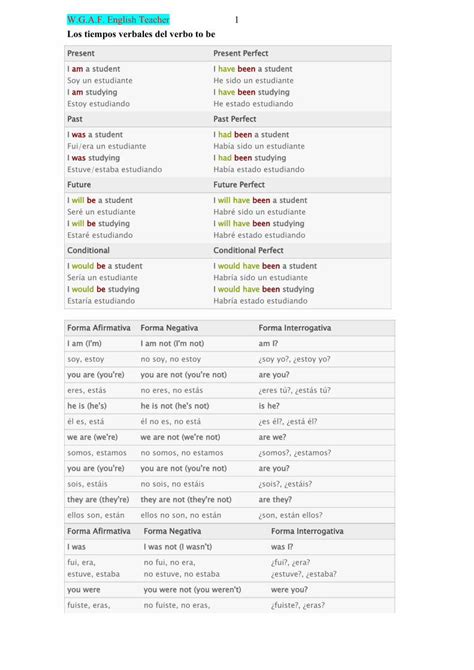
Task: Select 'I was studying' example line
Action: (x=94, y=158)
